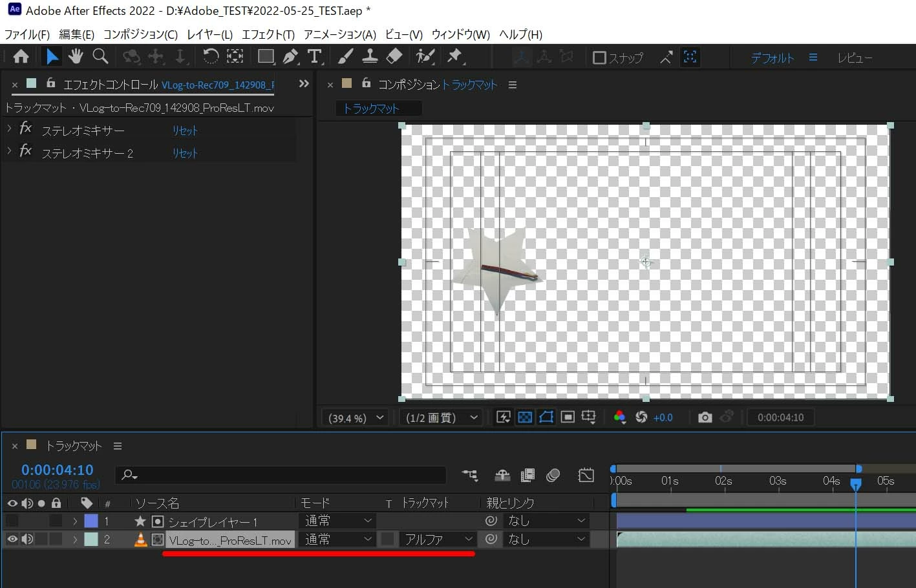Viewport: 916px width, 588px height.
Task: Open the レイヤー(L) menu
Action: click(209, 34)
